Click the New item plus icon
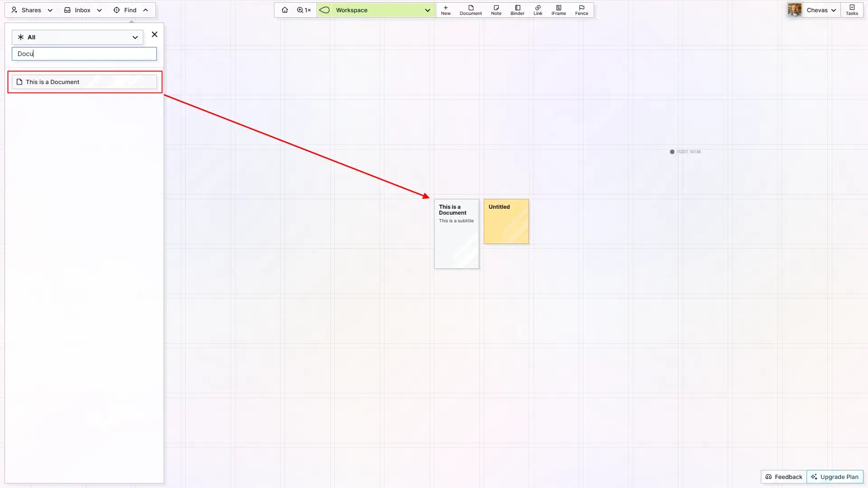This screenshot has width=868, height=488. pos(446,8)
